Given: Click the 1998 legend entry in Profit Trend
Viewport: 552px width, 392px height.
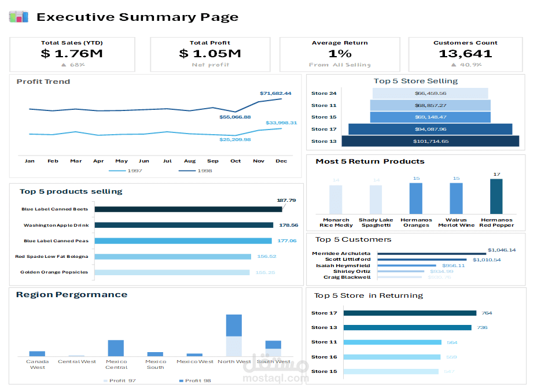Looking at the screenshot, I should pos(196,171).
